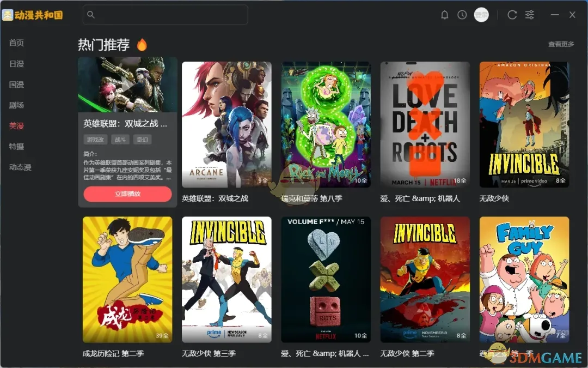The height and width of the screenshot is (368, 588).
Task: Click the refresh icon in title bar
Action: click(512, 15)
